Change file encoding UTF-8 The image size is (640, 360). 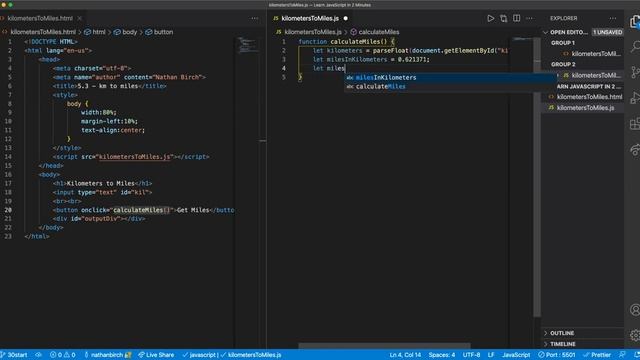coord(471,355)
